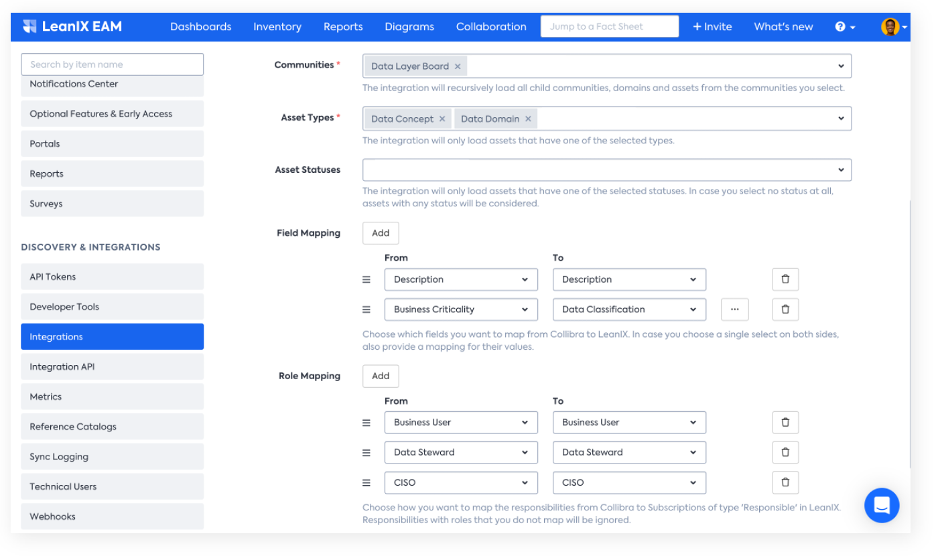Open the From CISO role dropdown

pos(461,482)
